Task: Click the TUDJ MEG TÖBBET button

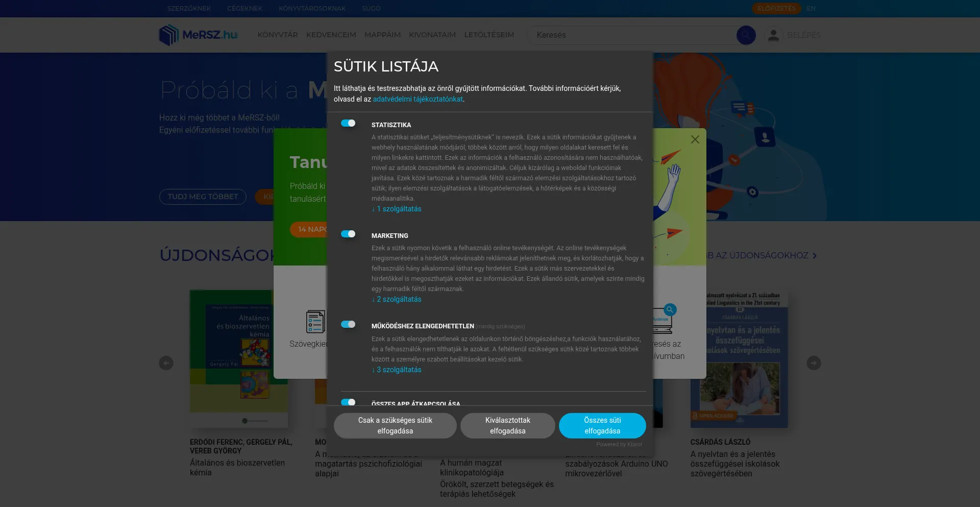Action: pyautogui.click(x=203, y=197)
